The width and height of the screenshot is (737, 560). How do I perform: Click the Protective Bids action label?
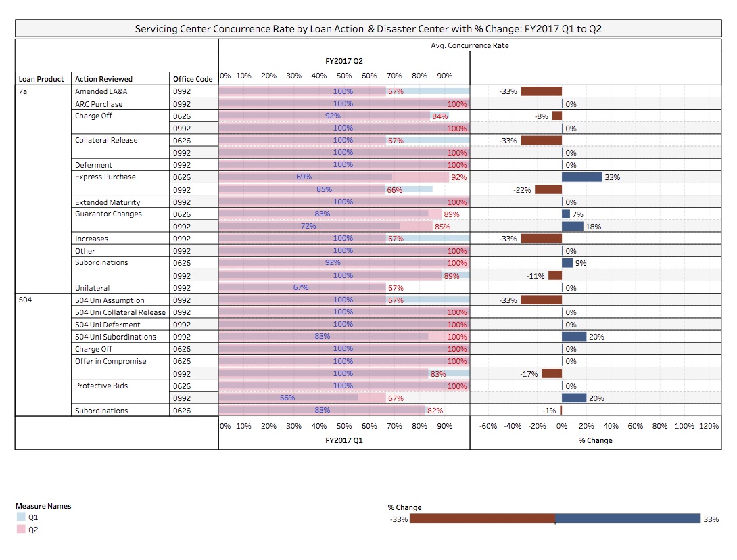101,386
